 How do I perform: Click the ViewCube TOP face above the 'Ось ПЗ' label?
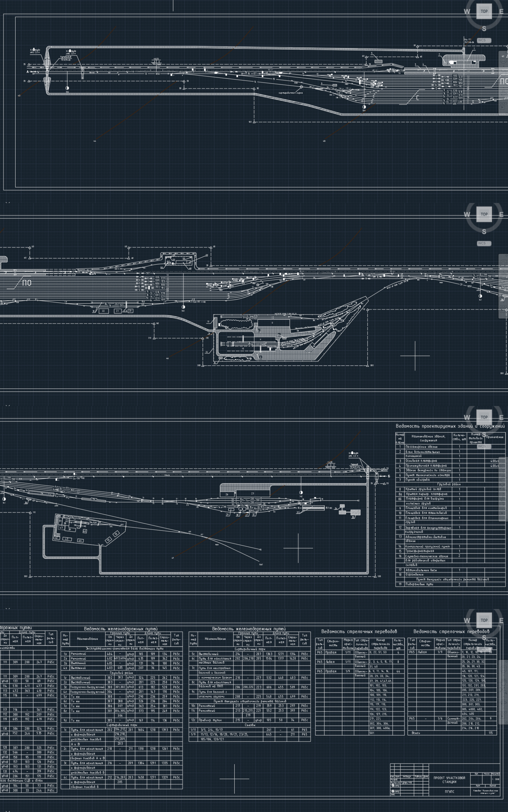[x=484, y=11]
